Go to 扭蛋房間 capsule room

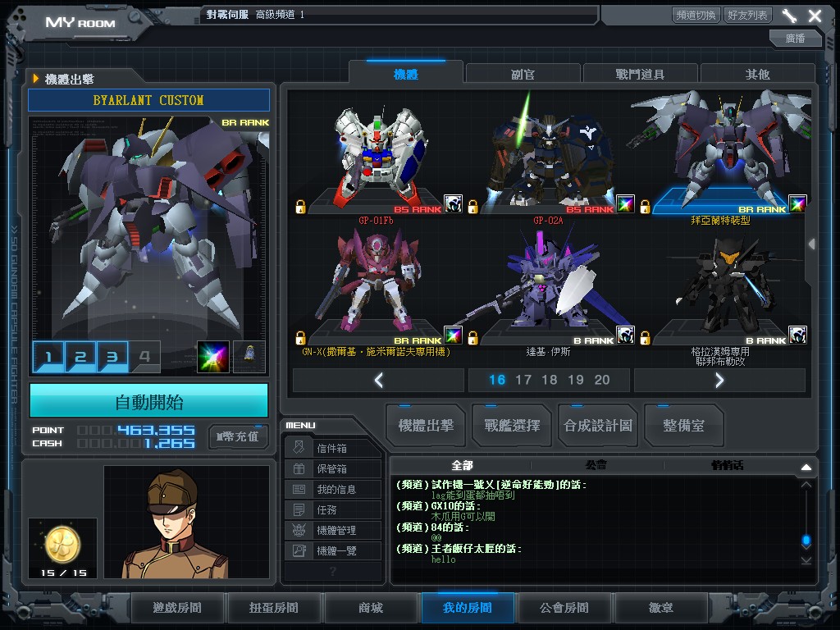pyautogui.click(x=274, y=608)
